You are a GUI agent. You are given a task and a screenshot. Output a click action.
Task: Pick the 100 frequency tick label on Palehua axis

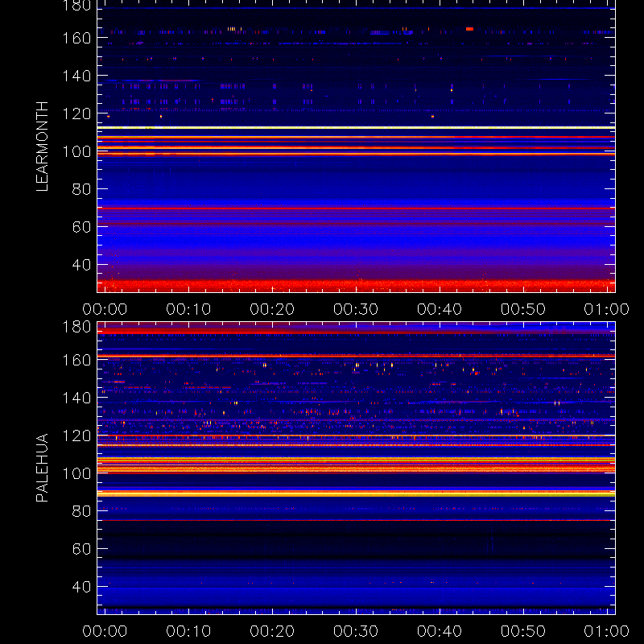76,473
